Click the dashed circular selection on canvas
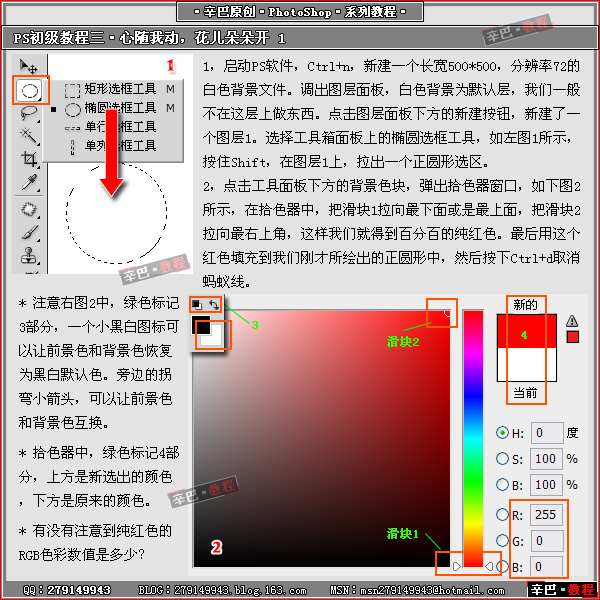Screen dimensions: 600x600 coord(116,214)
